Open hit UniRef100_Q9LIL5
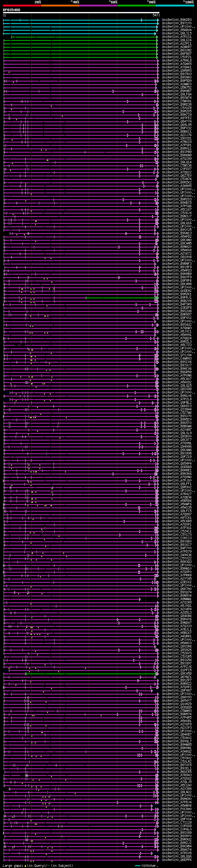 coord(177,33)
